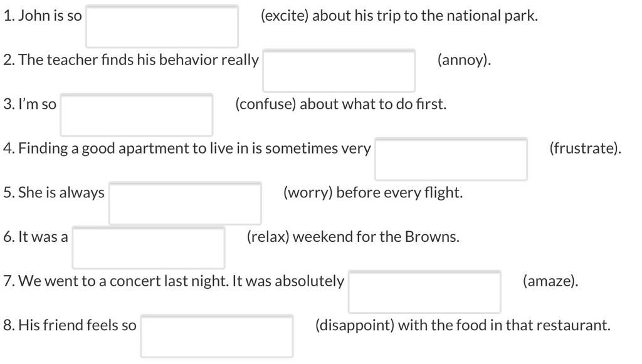Click the answer box before (annoy)

coord(339,71)
